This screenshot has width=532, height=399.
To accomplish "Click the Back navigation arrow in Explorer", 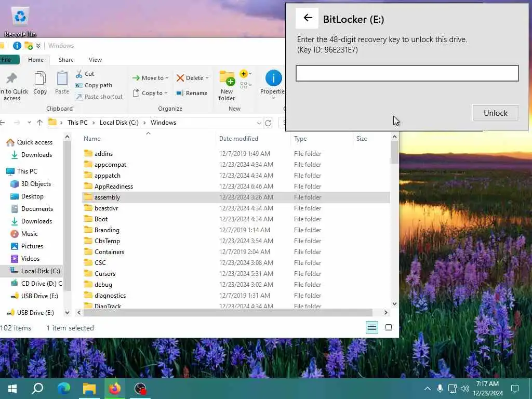I will pyautogui.click(x=3, y=123).
